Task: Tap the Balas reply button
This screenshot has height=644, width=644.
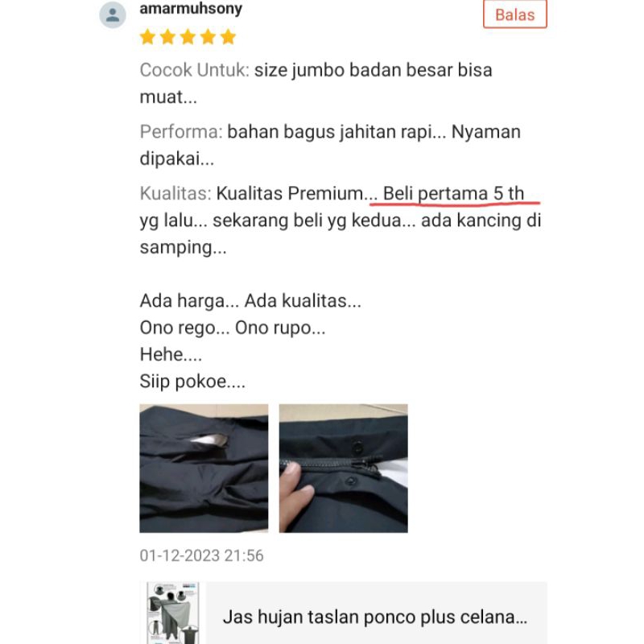Action: (x=515, y=14)
